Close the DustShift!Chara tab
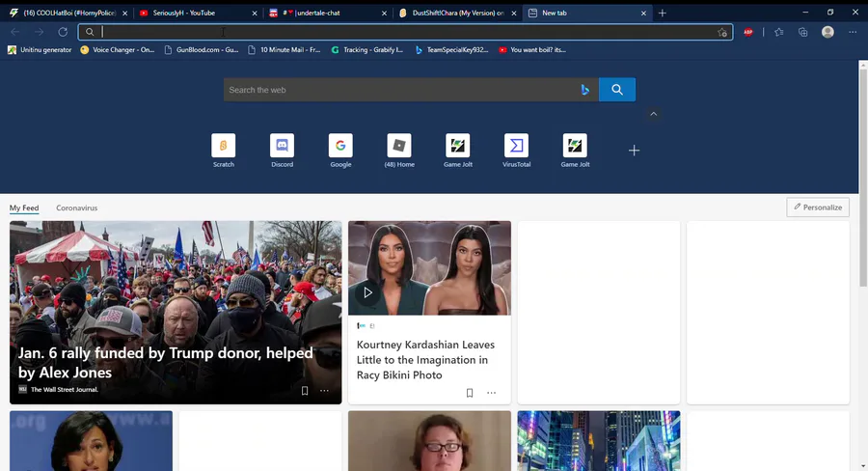Viewport: 868px width, 471px height. 514,13
